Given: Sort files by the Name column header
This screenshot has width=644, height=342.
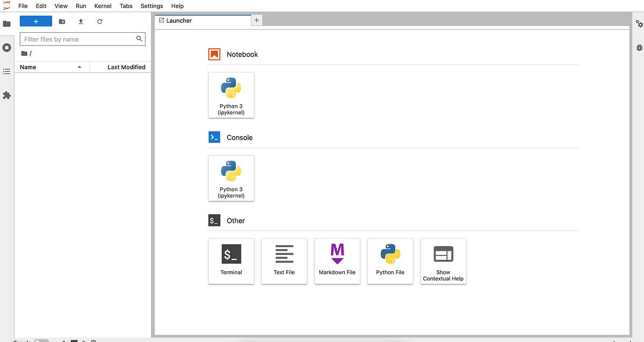Looking at the screenshot, I should point(52,67).
